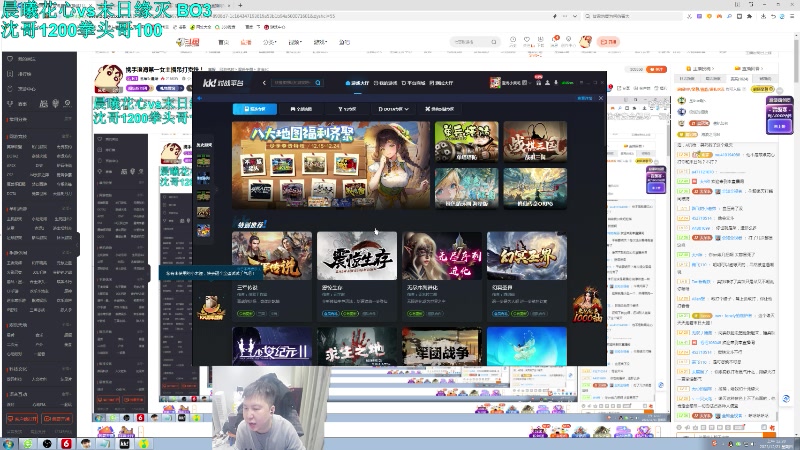Click the purple floating chat widget
The image size is (800, 450).
pos(779,115)
